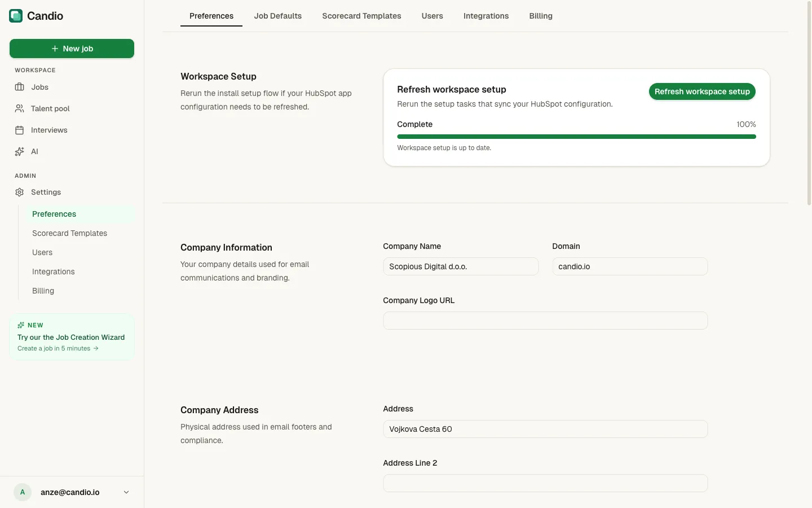This screenshot has width=812, height=508.
Task: Click the WORKSPACE sidebar section label
Action: pos(35,70)
